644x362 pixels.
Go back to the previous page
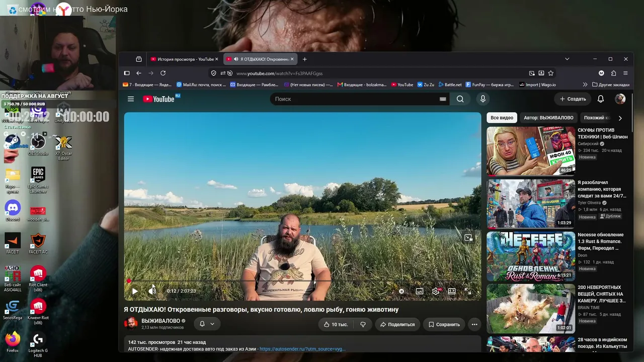139,73
